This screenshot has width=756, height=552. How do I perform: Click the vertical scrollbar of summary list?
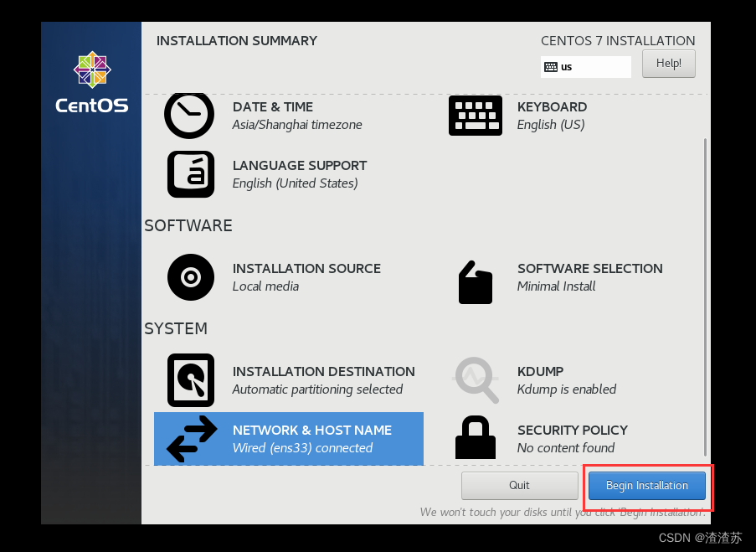[706, 297]
